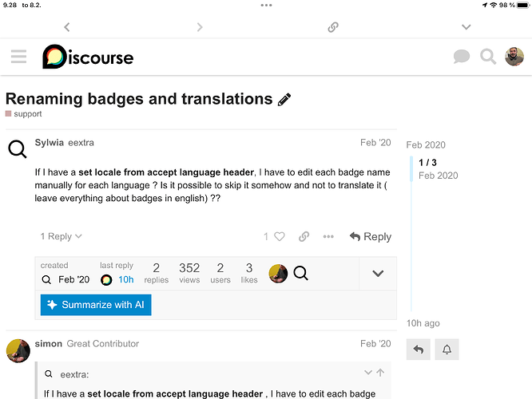Expand the browser toolbar chevron down
The width and height of the screenshot is (532, 399).
466,27
